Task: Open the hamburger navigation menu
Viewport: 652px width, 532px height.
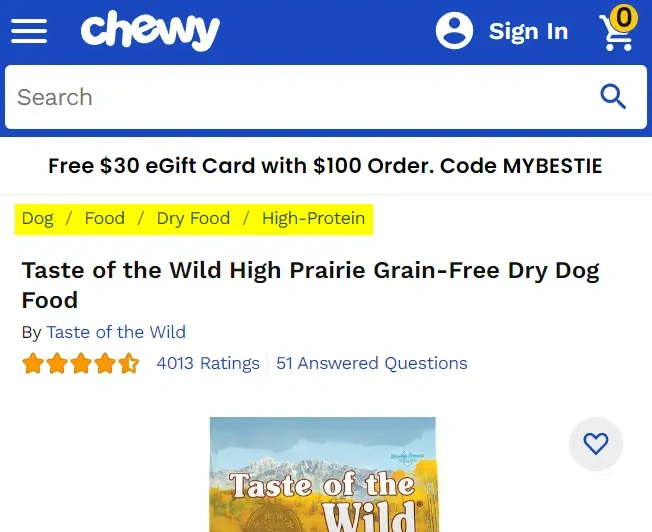Action: click(29, 31)
